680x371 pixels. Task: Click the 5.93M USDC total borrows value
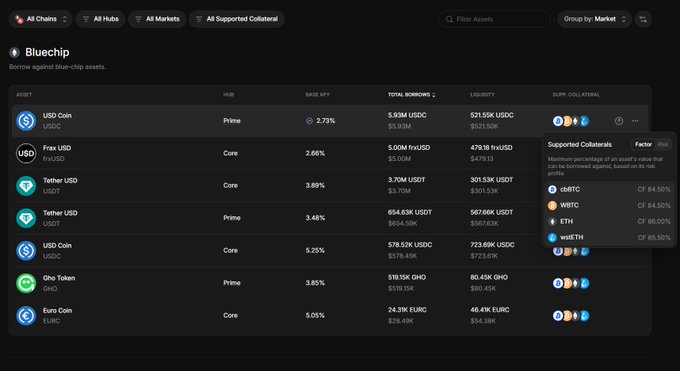pyautogui.click(x=407, y=115)
